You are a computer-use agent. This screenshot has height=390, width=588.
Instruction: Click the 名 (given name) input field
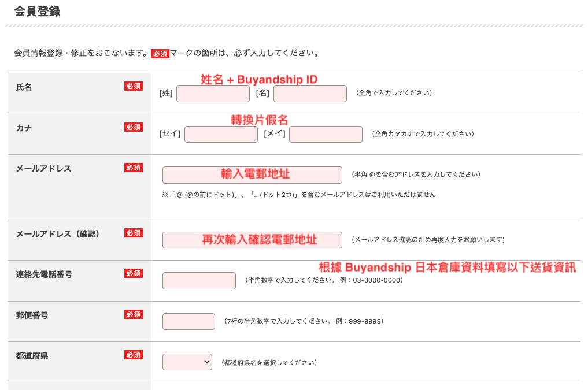310,94
